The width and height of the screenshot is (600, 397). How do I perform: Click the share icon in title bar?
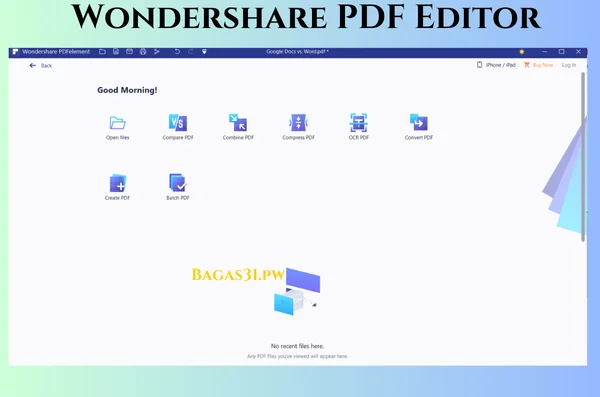pos(157,52)
